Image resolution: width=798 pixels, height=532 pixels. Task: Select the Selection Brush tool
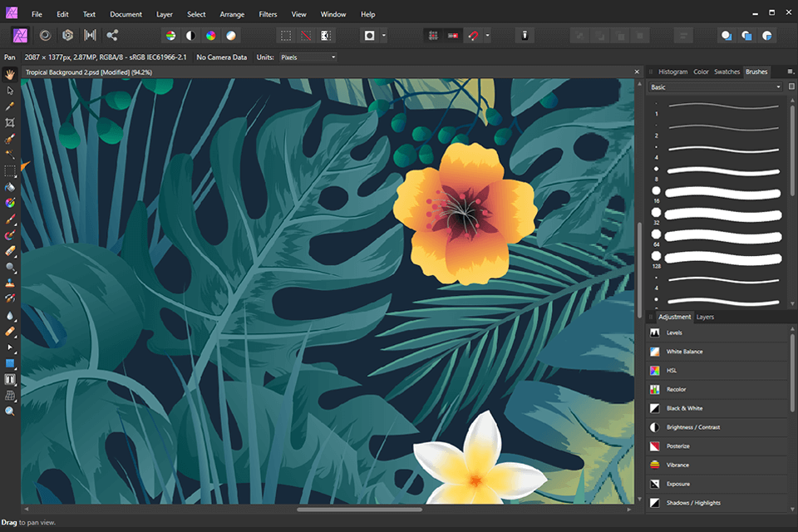[x=10, y=139]
